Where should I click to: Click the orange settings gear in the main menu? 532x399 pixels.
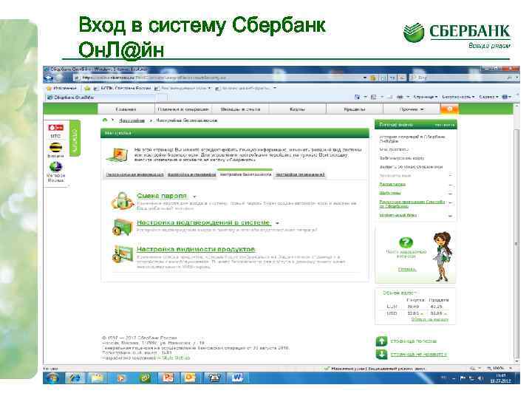point(449,109)
